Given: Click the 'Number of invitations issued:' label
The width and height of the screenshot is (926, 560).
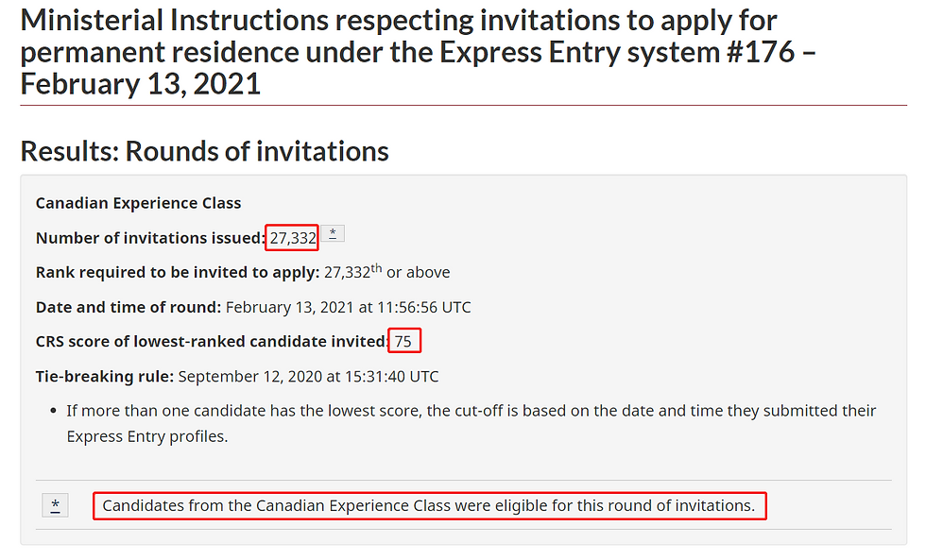Looking at the screenshot, I should 150,238.
